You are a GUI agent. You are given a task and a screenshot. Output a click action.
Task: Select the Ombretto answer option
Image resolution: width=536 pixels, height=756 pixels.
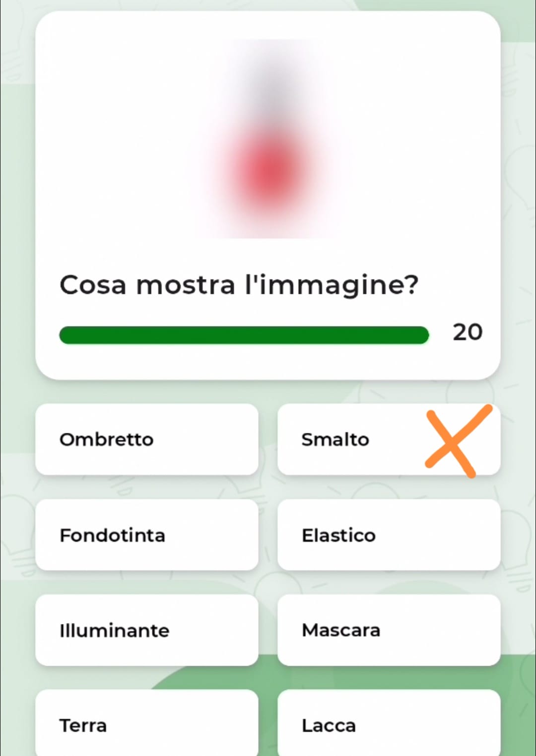[x=147, y=439]
